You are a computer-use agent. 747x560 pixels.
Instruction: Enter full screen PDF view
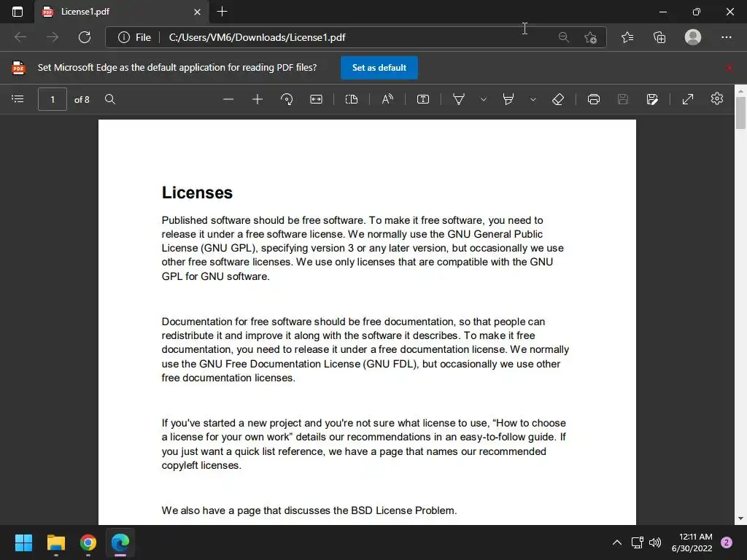[688, 99]
